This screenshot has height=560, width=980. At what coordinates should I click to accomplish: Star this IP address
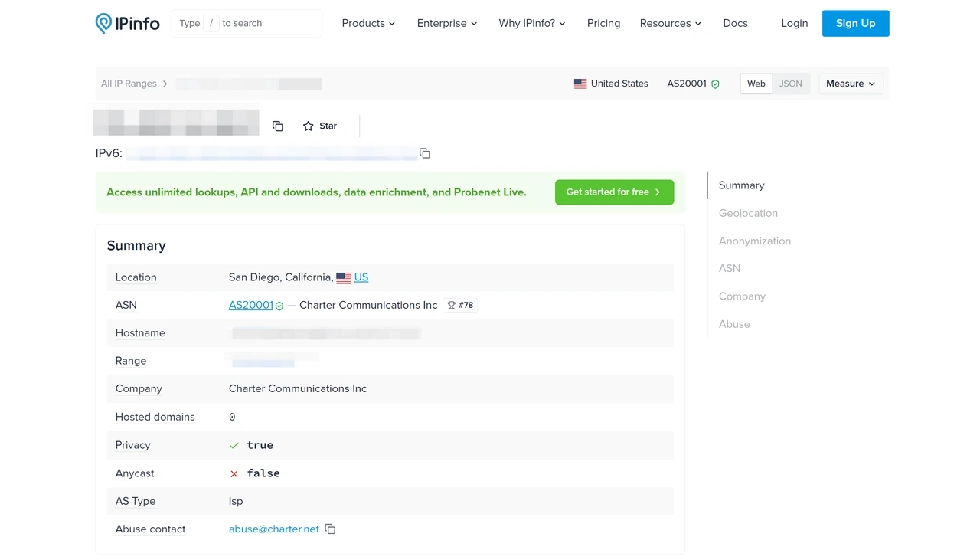point(320,126)
